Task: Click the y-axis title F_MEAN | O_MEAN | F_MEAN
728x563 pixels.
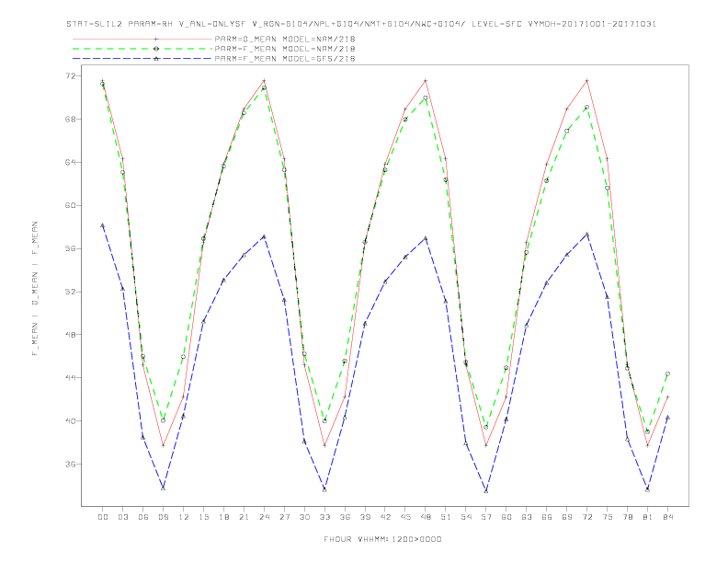Action: [35, 289]
